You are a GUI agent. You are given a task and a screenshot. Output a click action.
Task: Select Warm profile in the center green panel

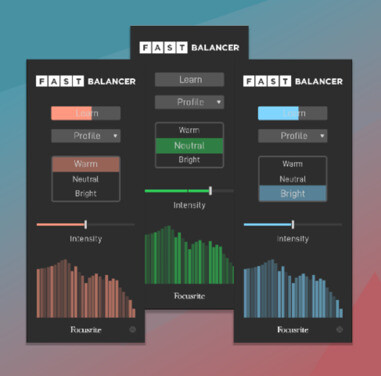[189, 130]
